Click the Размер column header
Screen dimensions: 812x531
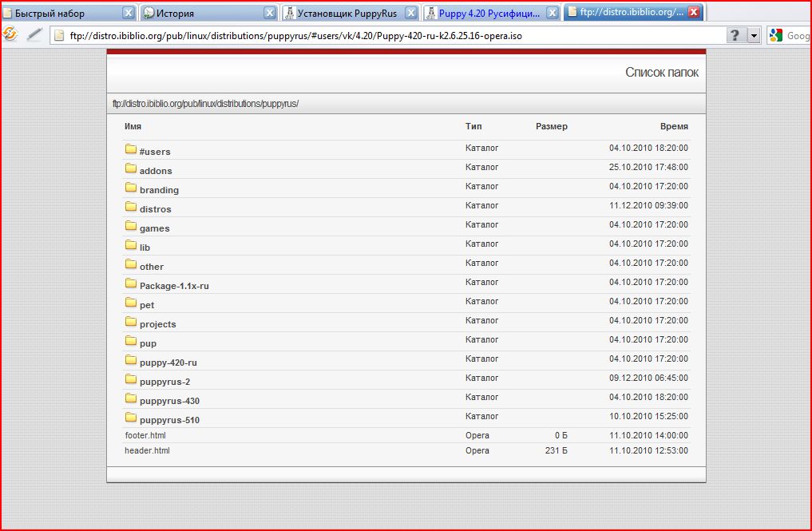click(552, 126)
